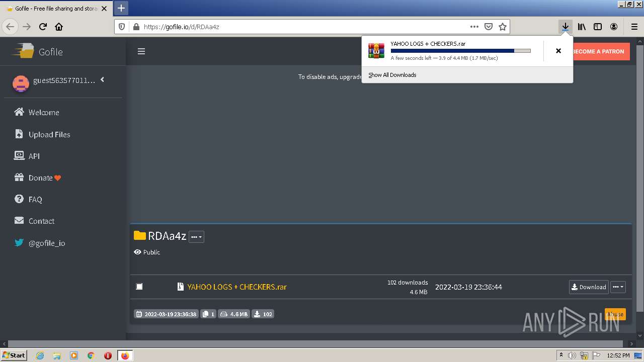Click the file count badge showing 1
The width and height of the screenshot is (644, 362).
click(x=208, y=314)
